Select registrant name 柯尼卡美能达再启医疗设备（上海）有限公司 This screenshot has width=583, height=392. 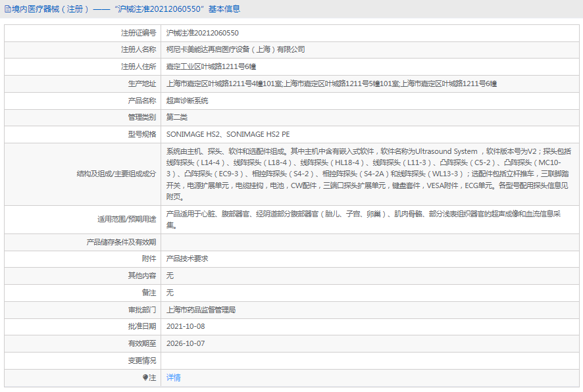[x=236, y=49]
